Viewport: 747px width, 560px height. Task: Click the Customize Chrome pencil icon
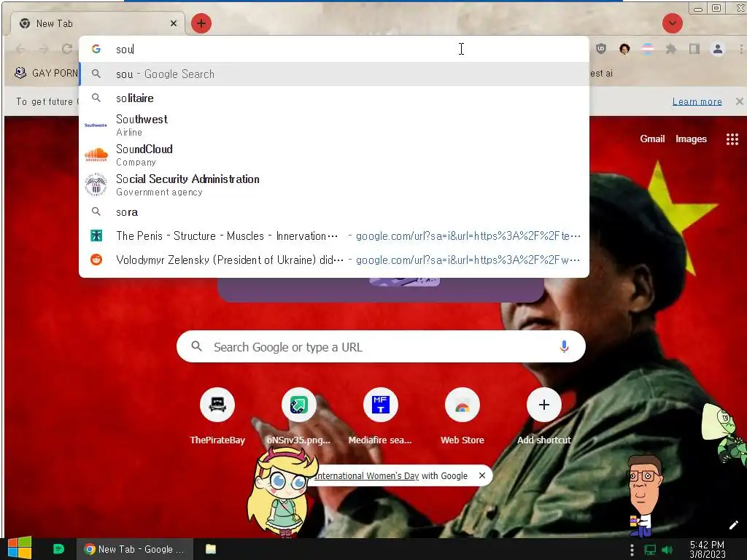click(x=733, y=525)
